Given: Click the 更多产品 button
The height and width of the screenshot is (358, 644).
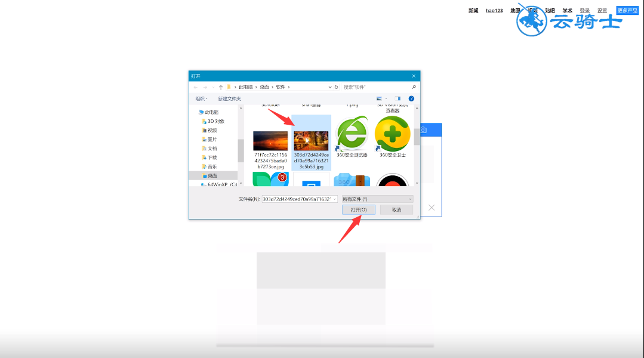Looking at the screenshot, I should pyautogui.click(x=627, y=11).
